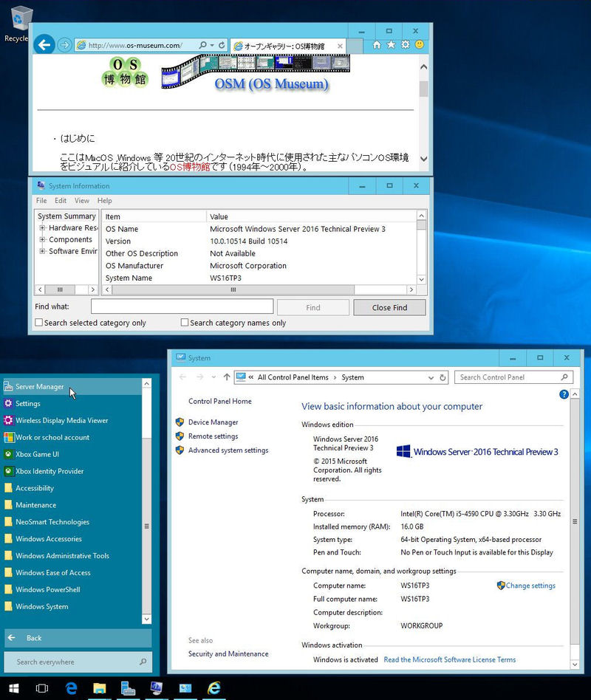Click the OS博物館 red link in the webpage
This screenshot has height=700, width=591.
click(x=190, y=167)
